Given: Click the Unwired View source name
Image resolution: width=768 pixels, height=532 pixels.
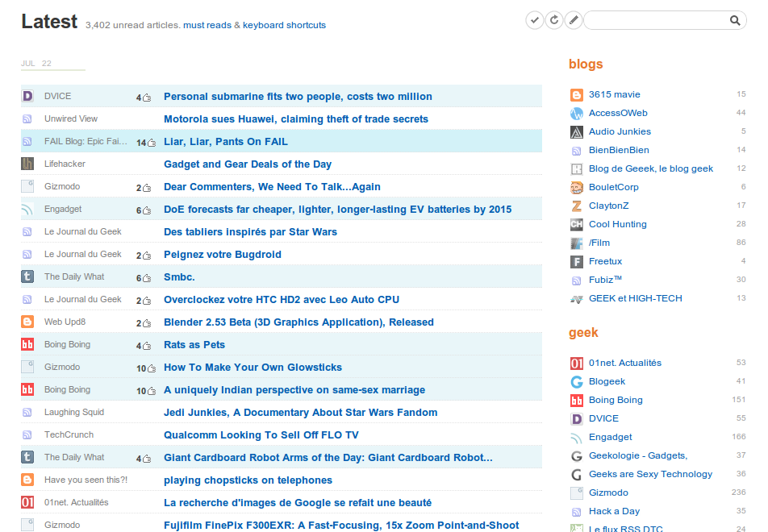Looking at the screenshot, I should coord(71,118).
